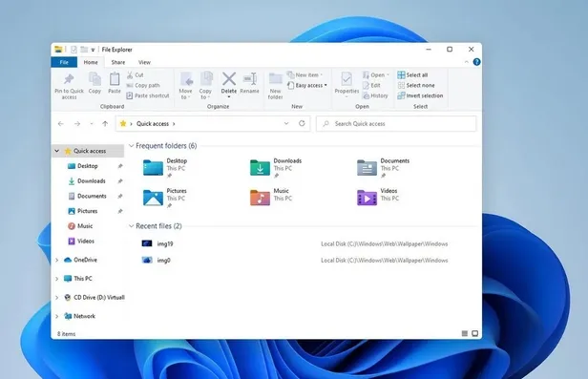The image size is (588, 379).
Task: Click the Back navigation arrow
Action: [x=61, y=124]
